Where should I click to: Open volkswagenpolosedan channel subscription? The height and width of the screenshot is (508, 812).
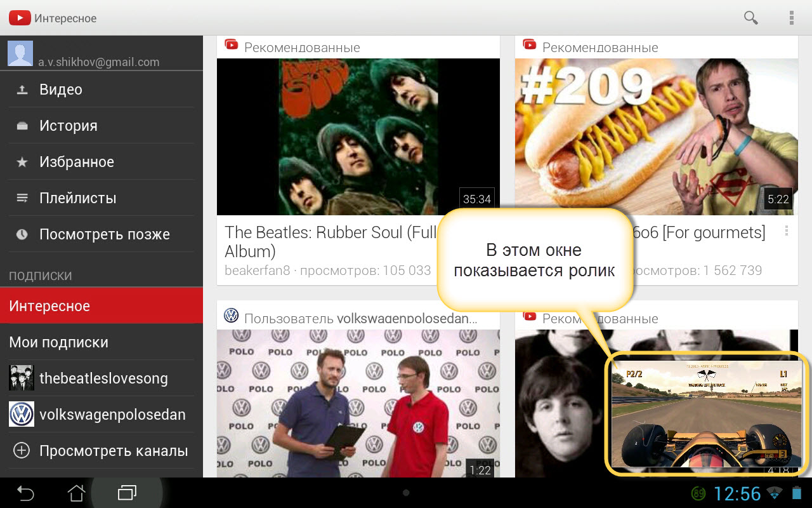point(101,415)
